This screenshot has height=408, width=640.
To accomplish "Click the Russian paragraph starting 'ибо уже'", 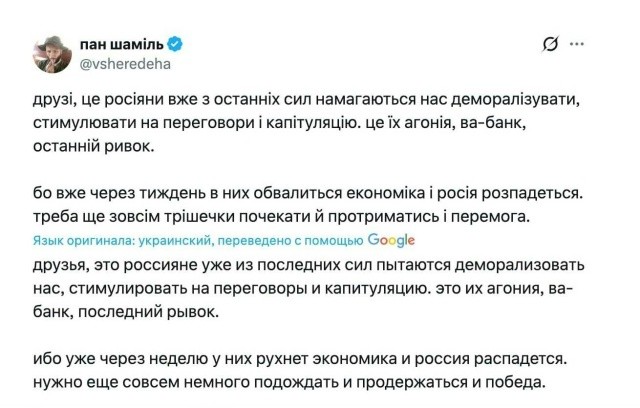I will coord(300,370).
